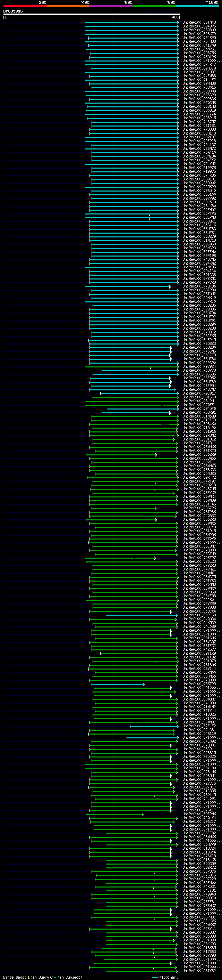This screenshot has height=980, width=222.
Task: Open hit UniRef100_A5BX91
Action: coord(199,413)
